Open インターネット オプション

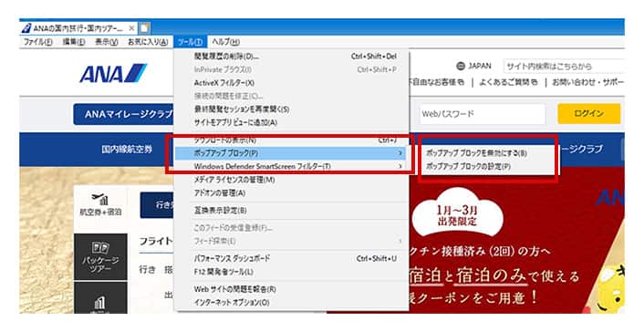click(x=232, y=303)
